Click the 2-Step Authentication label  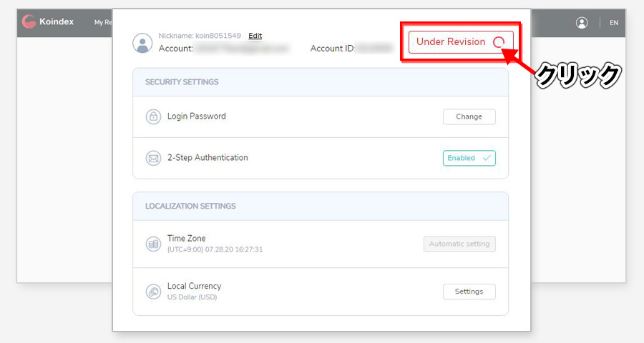208,157
